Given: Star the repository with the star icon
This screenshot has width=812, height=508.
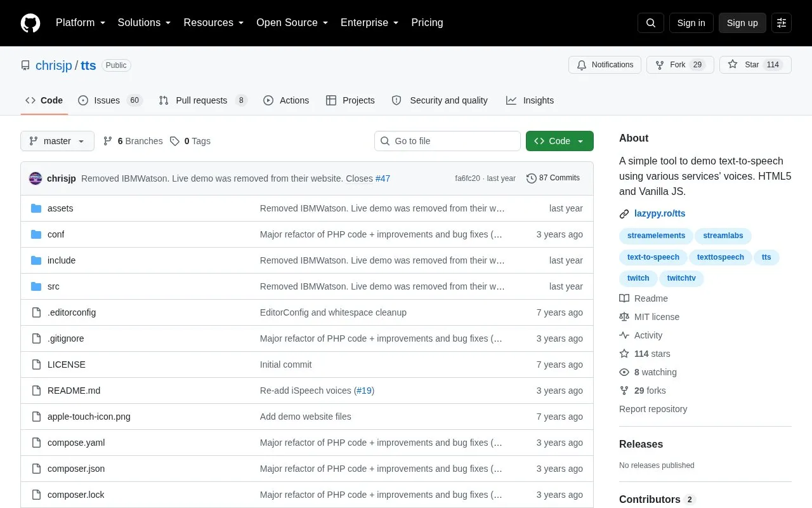Looking at the screenshot, I should 733,65.
